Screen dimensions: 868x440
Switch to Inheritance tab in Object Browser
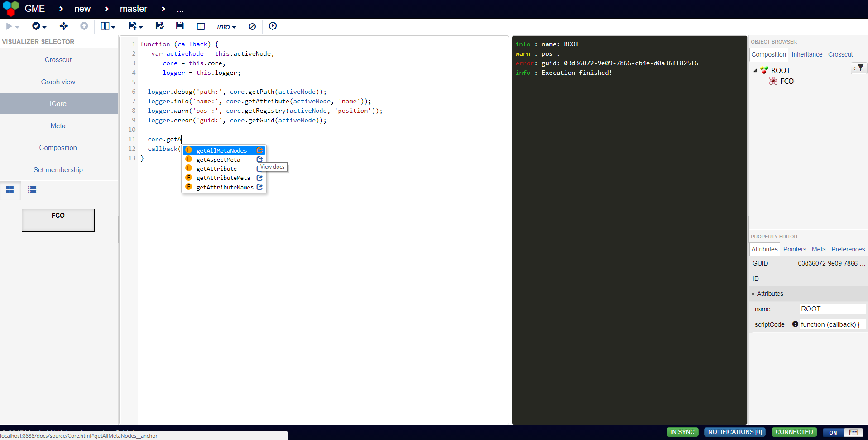(807, 54)
